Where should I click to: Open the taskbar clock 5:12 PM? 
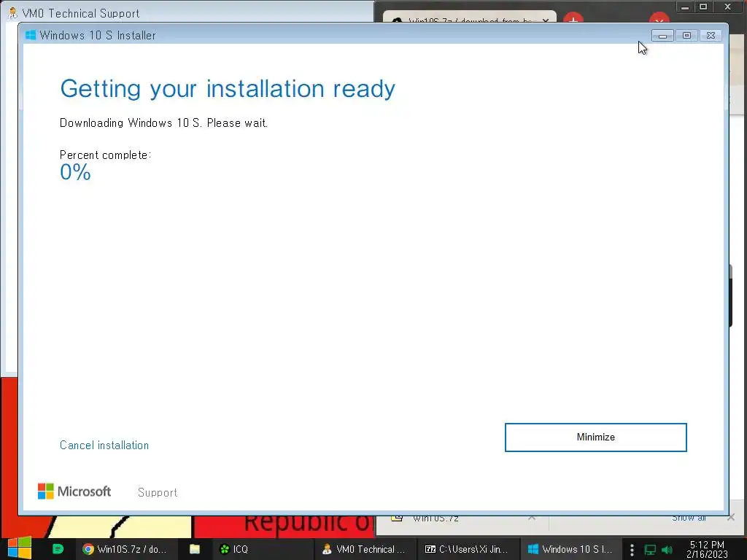[707, 550]
